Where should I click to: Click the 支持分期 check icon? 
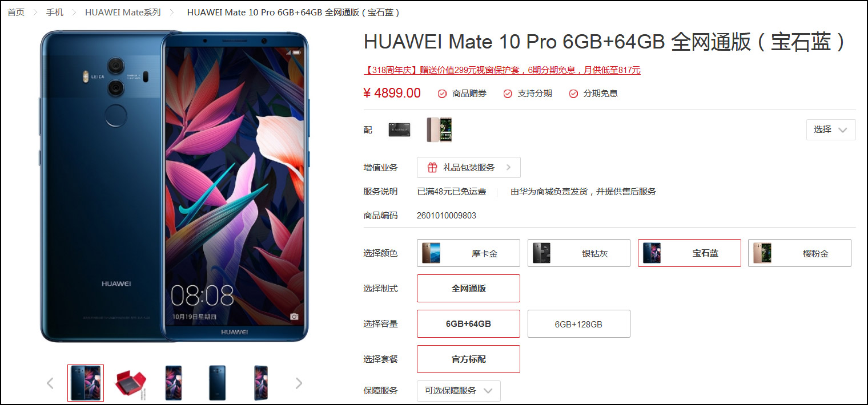pos(508,94)
